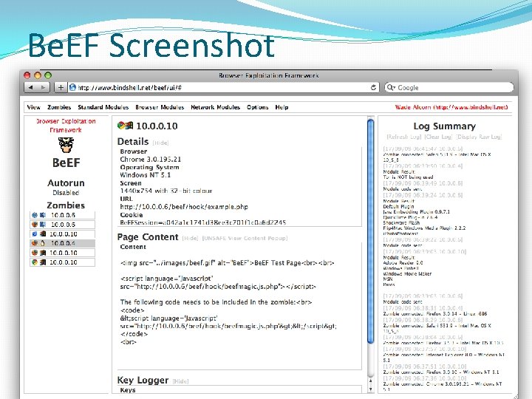
Task: Click the Display Raw Log link
Action: (x=479, y=137)
